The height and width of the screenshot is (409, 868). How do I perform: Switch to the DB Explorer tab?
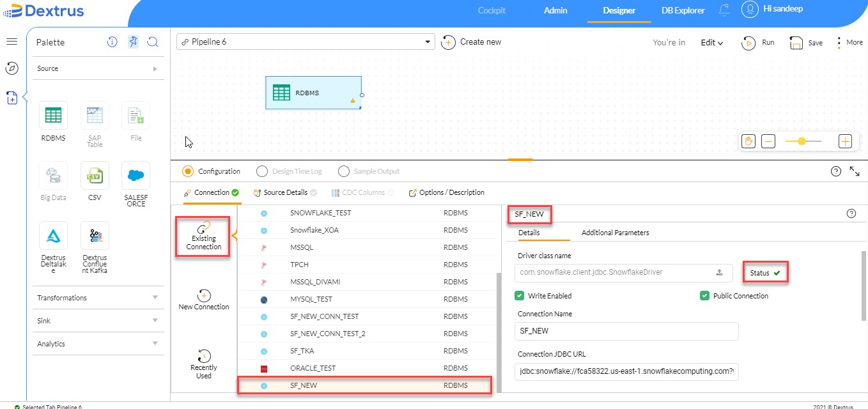[x=683, y=10]
